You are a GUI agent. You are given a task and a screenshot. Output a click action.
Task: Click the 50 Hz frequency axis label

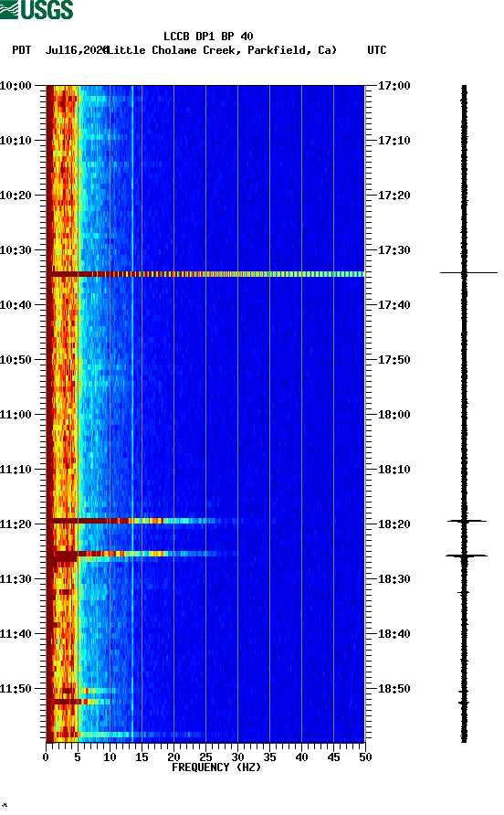click(x=365, y=757)
